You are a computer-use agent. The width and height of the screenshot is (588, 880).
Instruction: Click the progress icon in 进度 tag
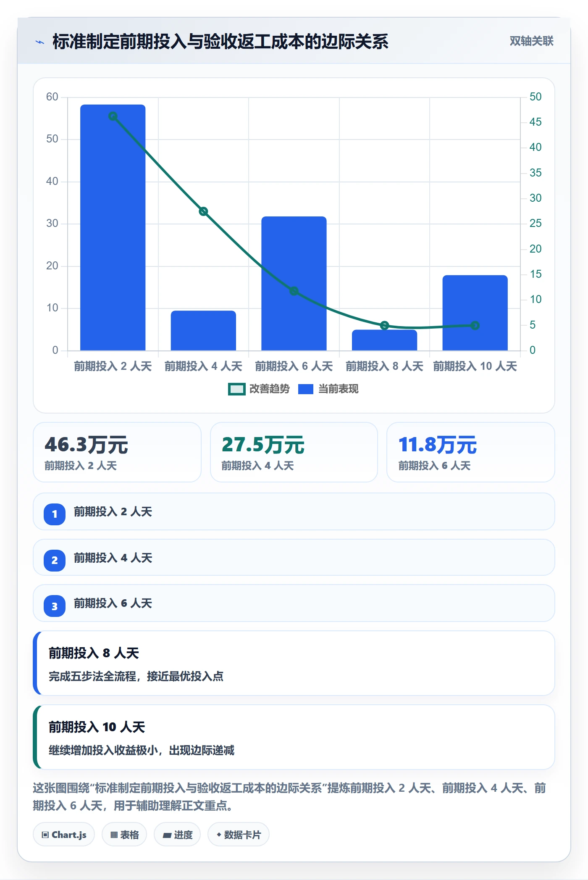coord(167,835)
